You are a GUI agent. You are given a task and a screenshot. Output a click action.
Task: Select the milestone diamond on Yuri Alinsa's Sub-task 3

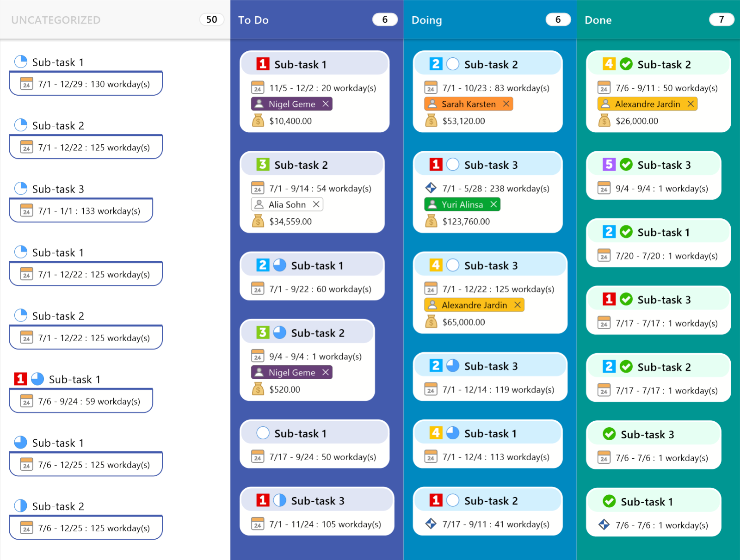(x=431, y=188)
